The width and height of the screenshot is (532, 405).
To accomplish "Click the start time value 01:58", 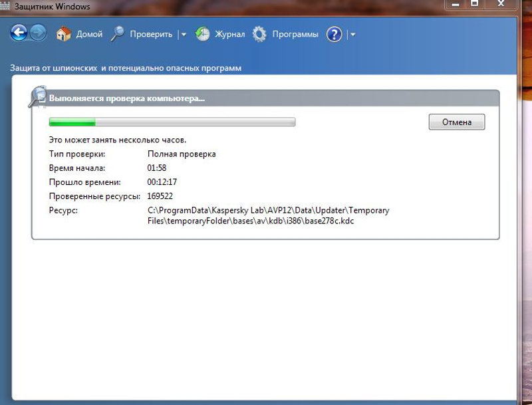I will pos(157,168).
